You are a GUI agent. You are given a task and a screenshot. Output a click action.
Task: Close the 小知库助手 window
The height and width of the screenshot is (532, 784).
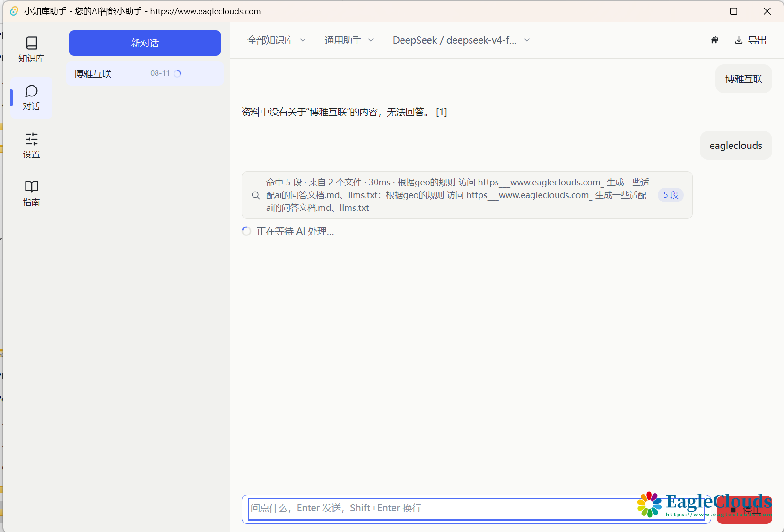pos(767,11)
